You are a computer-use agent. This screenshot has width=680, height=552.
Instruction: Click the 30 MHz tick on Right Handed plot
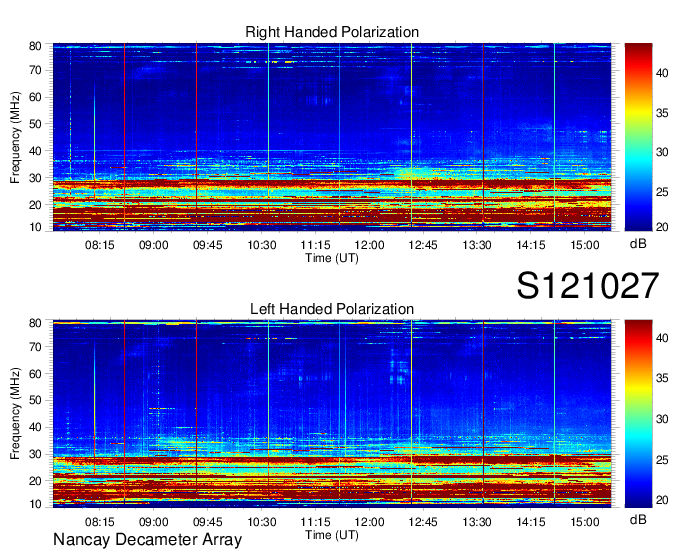35,178
